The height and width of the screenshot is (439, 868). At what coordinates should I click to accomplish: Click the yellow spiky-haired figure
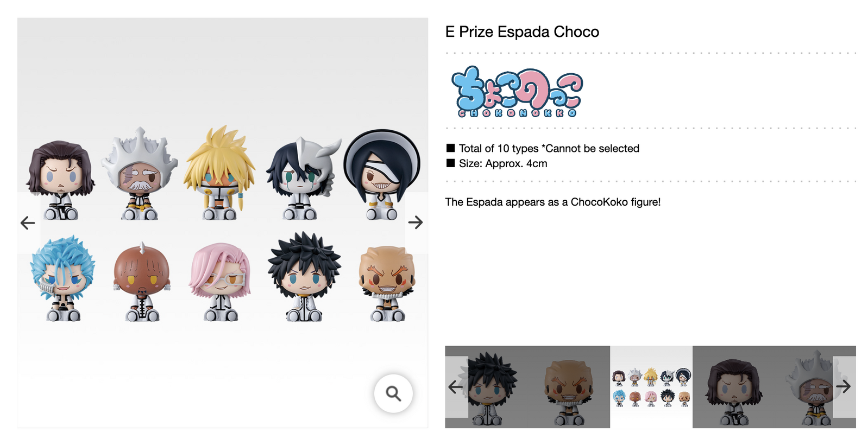click(x=220, y=173)
